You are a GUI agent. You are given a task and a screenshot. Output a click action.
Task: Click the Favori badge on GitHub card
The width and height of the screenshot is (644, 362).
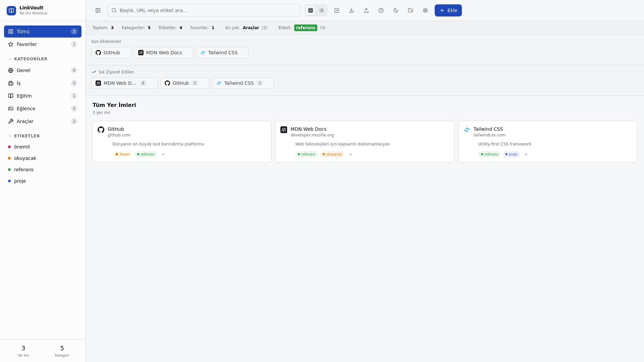[122, 155]
